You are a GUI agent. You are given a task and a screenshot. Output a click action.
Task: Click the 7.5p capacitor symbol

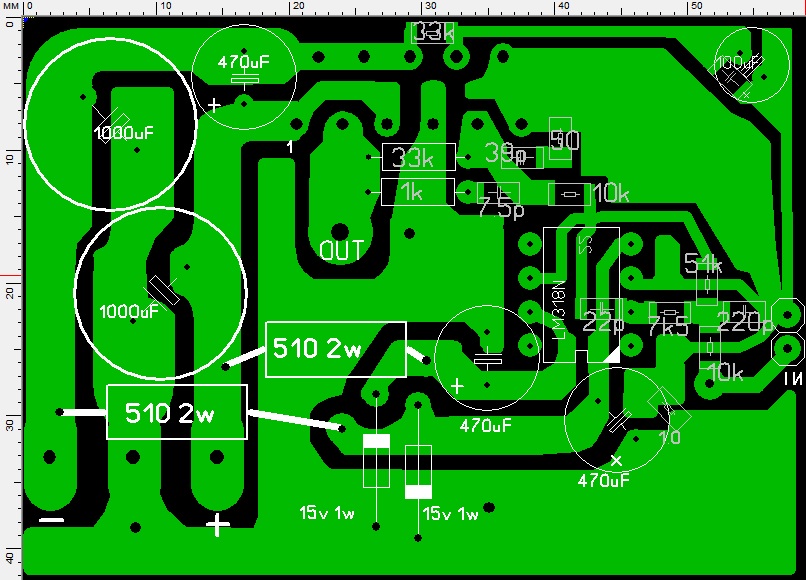pyautogui.click(x=499, y=194)
